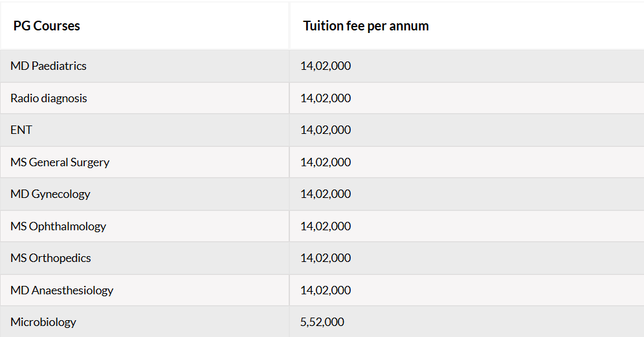Click the Microbiology course name
Image resolution: width=644 pixels, height=337 pixels.
coord(43,322)
